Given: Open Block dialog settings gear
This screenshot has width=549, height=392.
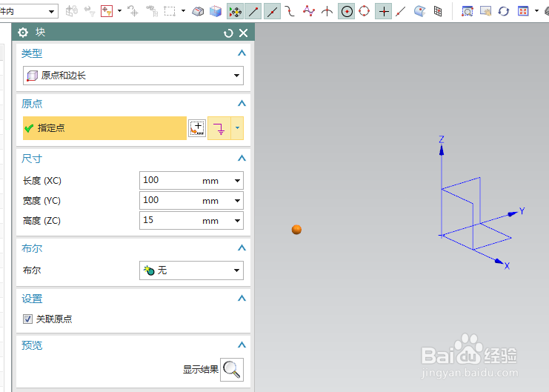Looking at the screenshot, I should pyautogui.click(x=23, y=33).
